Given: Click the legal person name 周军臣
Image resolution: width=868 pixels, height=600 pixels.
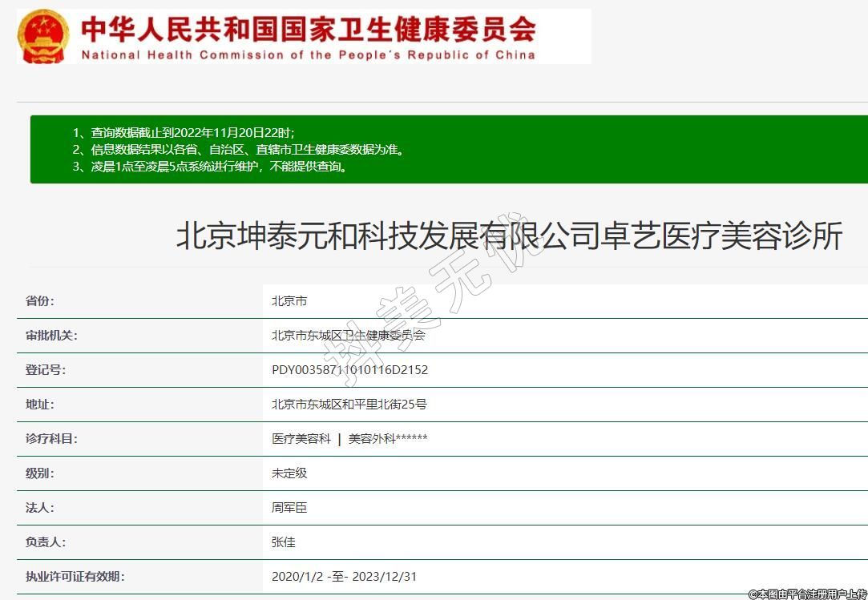Looking at the screenshot, I should click(289, 508).
